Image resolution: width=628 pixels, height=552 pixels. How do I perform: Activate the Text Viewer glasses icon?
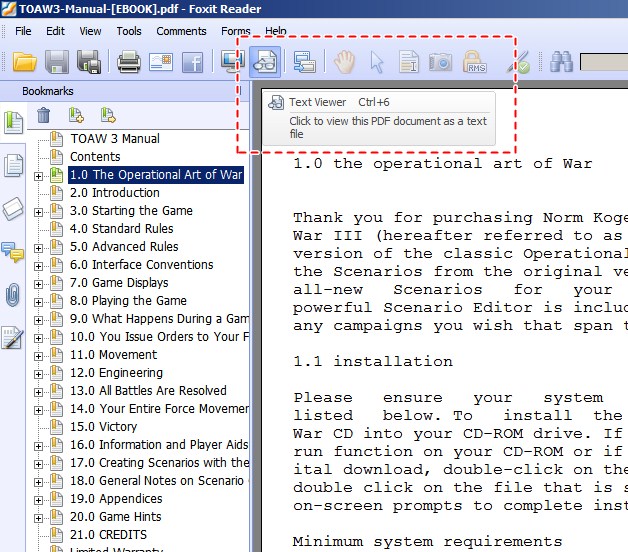coord(265,62)
